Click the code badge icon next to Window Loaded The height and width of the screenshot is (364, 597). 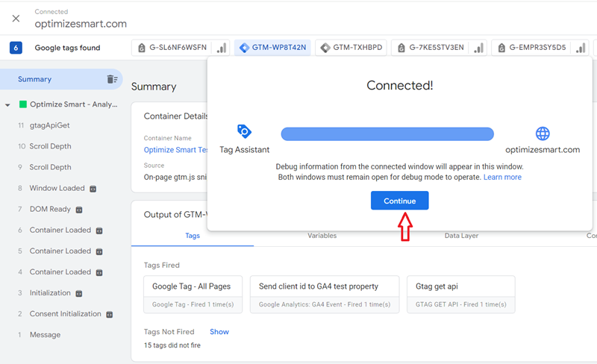[93, 189]
